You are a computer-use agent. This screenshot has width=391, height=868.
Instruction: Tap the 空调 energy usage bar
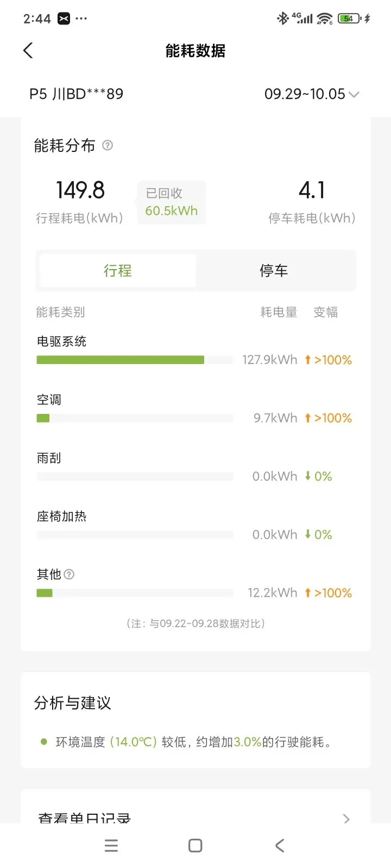coord(135,418)
